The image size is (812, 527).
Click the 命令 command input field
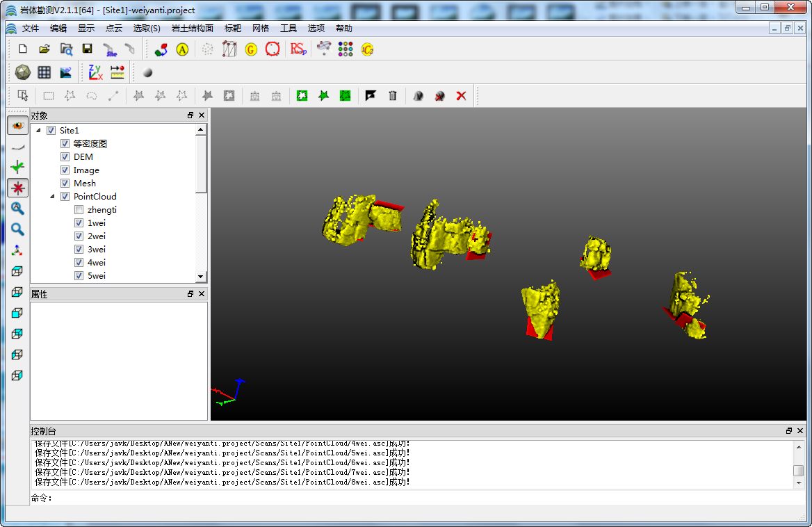tap(417, 498)
